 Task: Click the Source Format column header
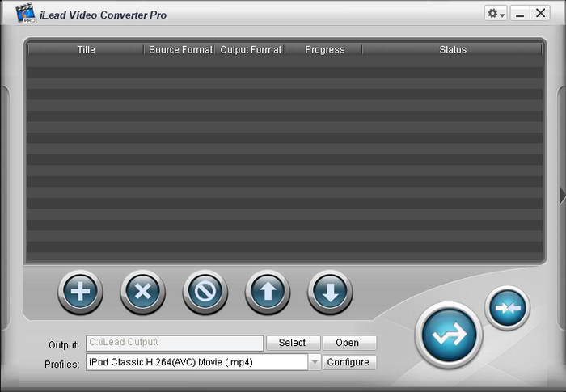pyautogui.click(x=180, y=49)
